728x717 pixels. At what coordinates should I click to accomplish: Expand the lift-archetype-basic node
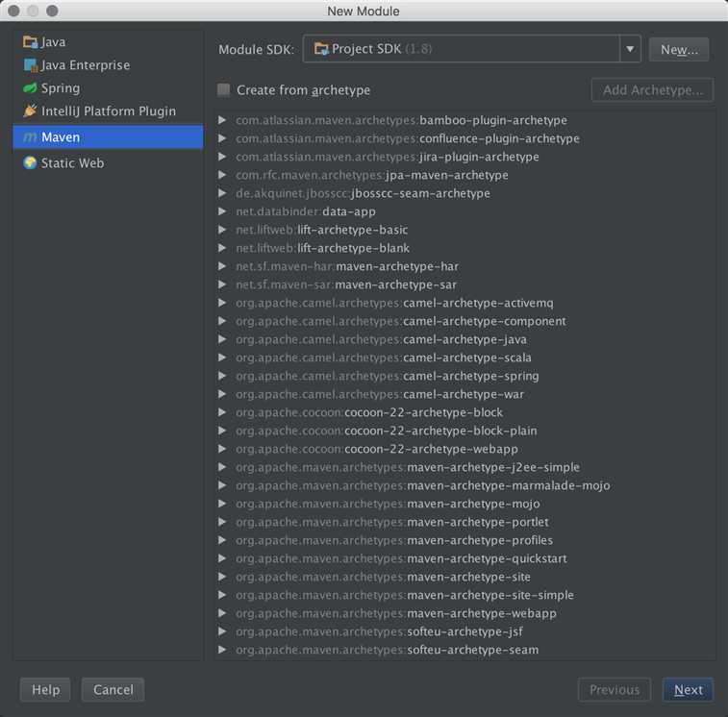click(222, 230)
